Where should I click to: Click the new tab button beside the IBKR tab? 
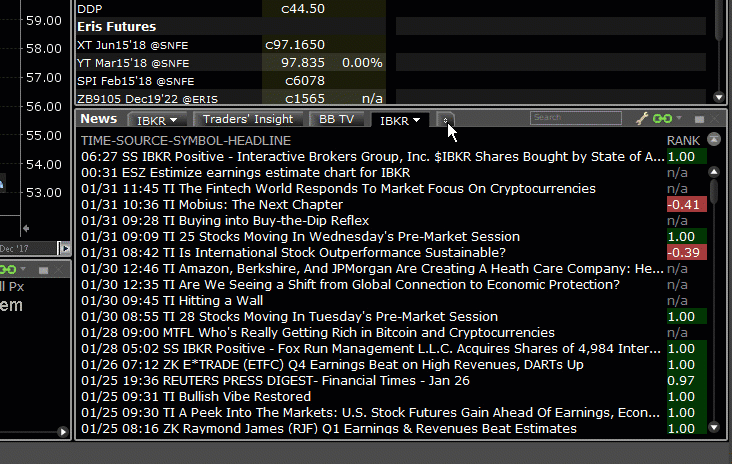(x=446, y=120)
